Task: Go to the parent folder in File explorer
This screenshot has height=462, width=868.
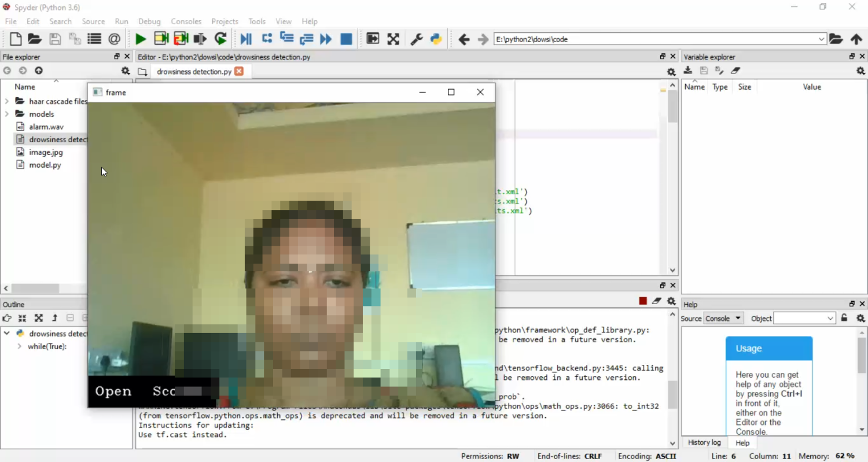Action: tap(39, 71)
